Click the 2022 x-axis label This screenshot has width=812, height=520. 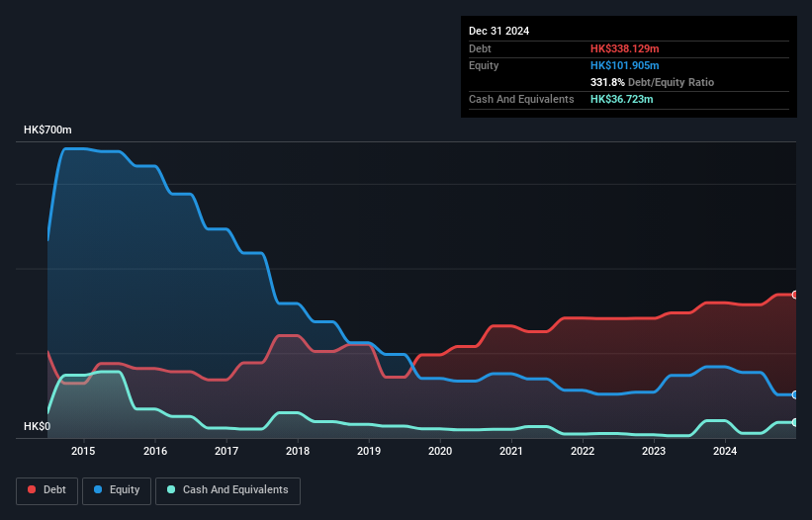(583, 451)
